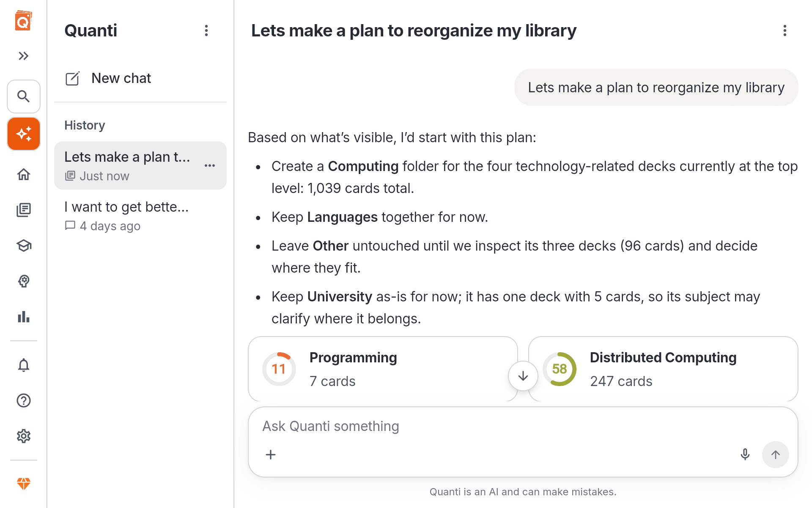Screen dimensions: 812x508
Task: Open the help question mark icon
Action: 24,400
